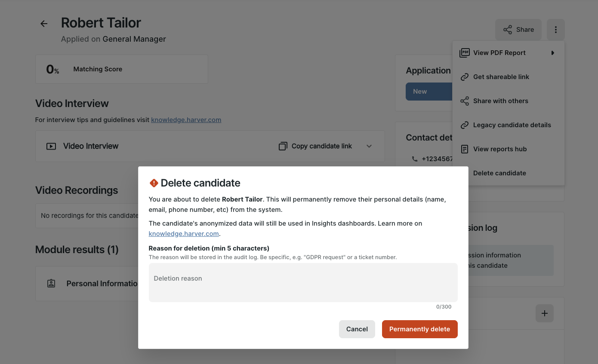Open Legacy candidate details menu entry
598x364 pixels.
tap(512, 125)
